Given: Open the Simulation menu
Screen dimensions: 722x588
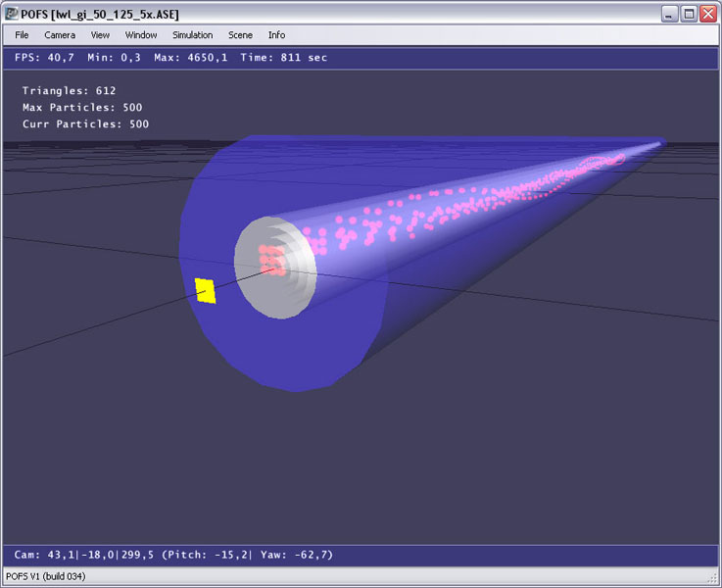Looking at the screenshot, I should (192, 35).
